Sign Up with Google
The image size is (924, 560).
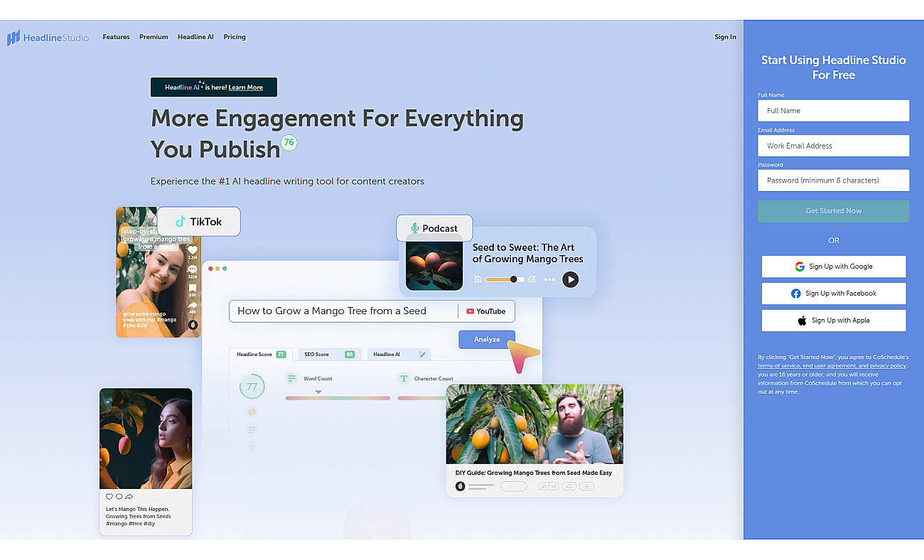point(834,266)
